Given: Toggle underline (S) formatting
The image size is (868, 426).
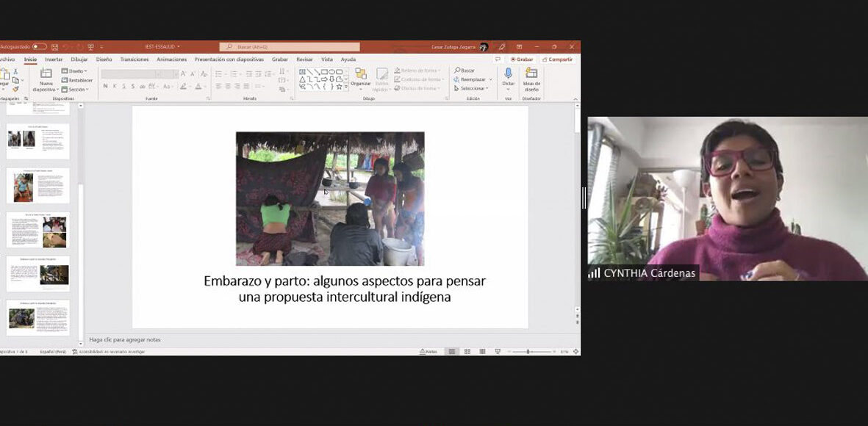Looking at the screenshot, I should (124, 87).
